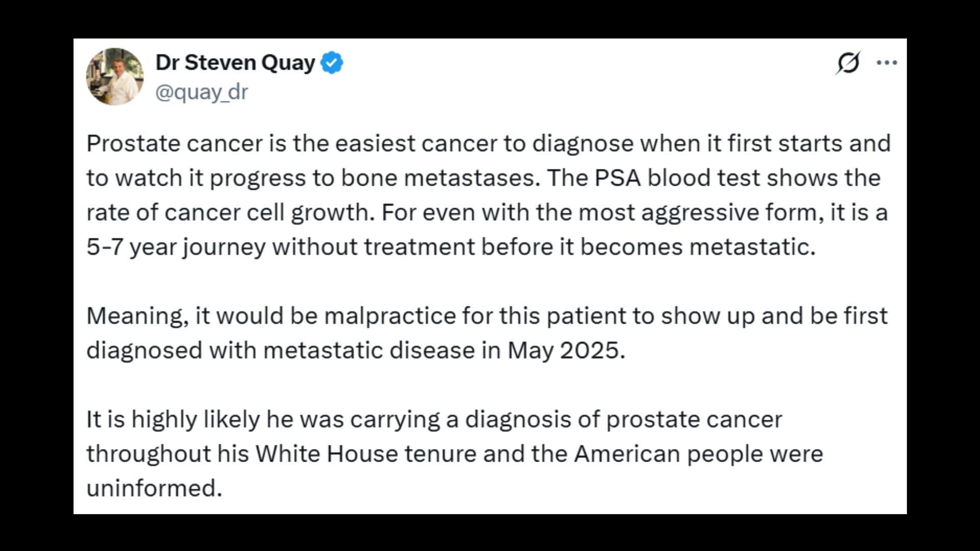Click the word "Prostate" starting the post

point(133,143)
